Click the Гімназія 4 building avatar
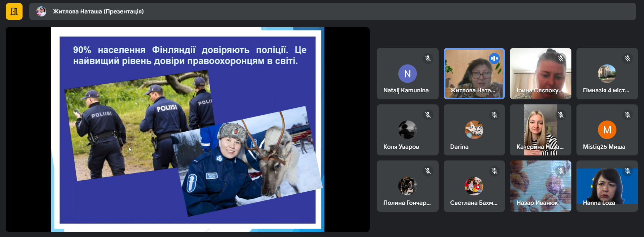Viewport: 644px width, 237px height. [x=607, y=74]
